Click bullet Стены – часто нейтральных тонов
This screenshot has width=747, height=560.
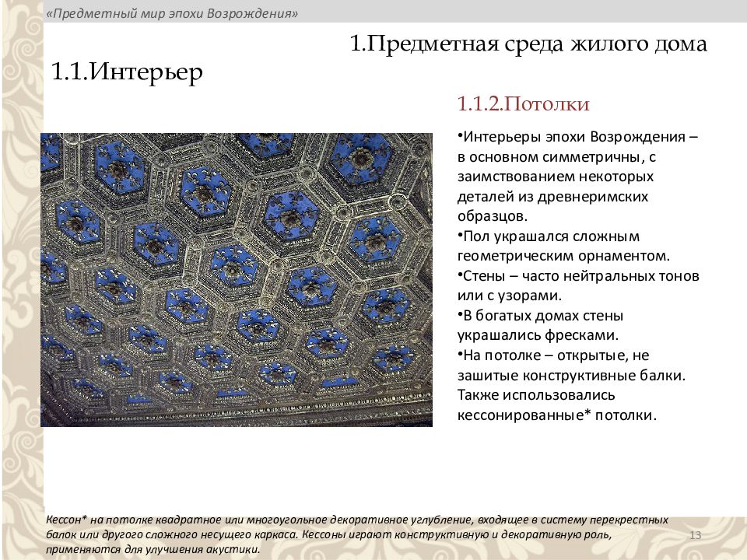click(578, 275)
